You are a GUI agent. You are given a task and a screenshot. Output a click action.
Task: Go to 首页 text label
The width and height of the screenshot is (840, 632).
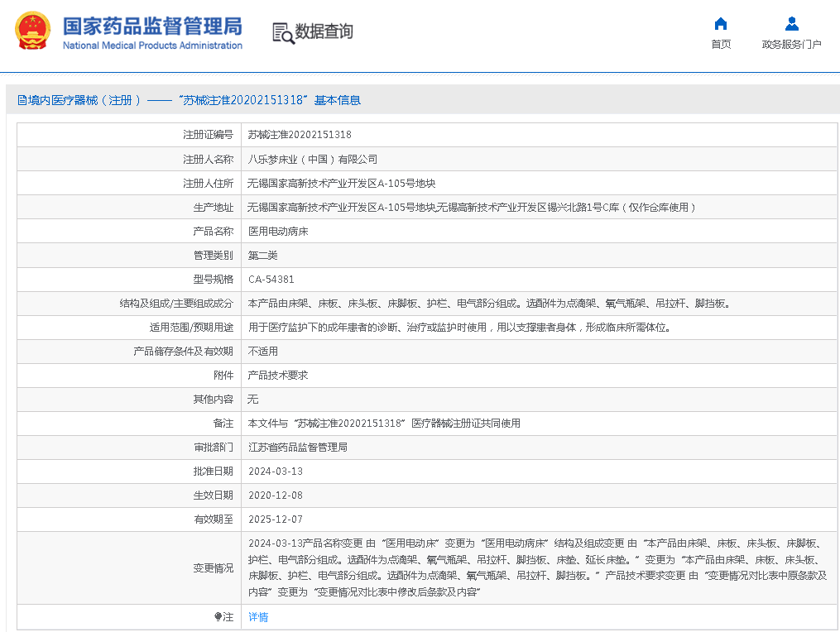tap(721, 45)
